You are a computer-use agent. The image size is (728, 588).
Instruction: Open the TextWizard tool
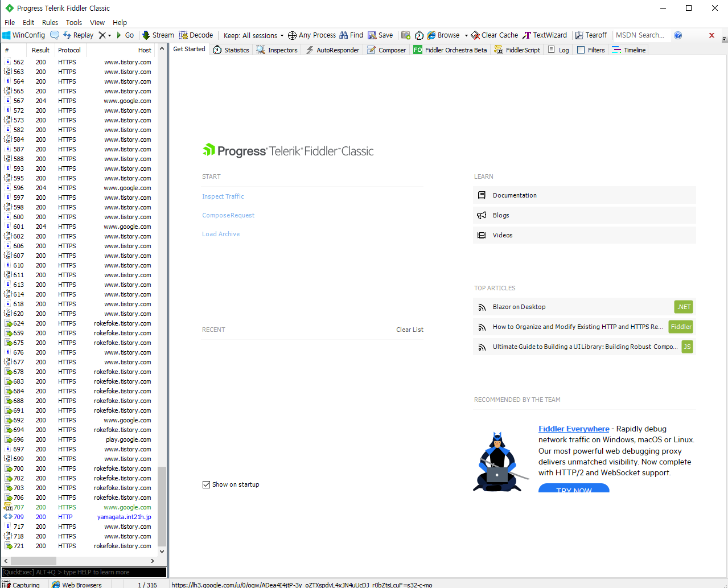(545, 35)
